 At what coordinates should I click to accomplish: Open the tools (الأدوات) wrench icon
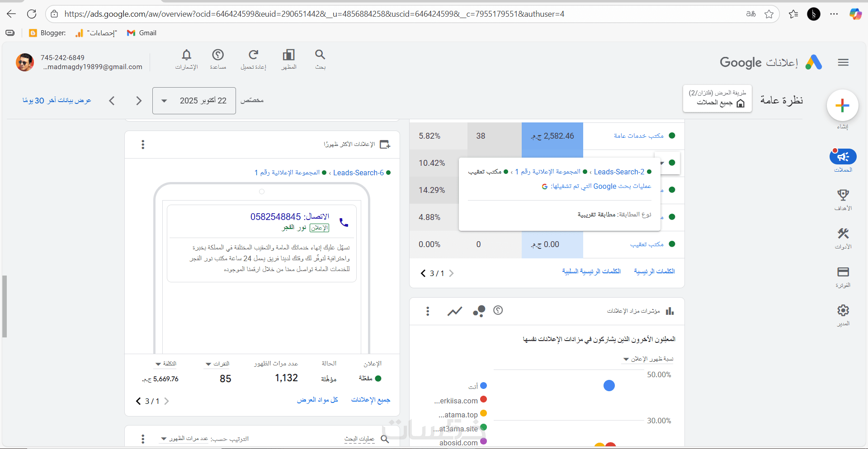pos(843,233)
